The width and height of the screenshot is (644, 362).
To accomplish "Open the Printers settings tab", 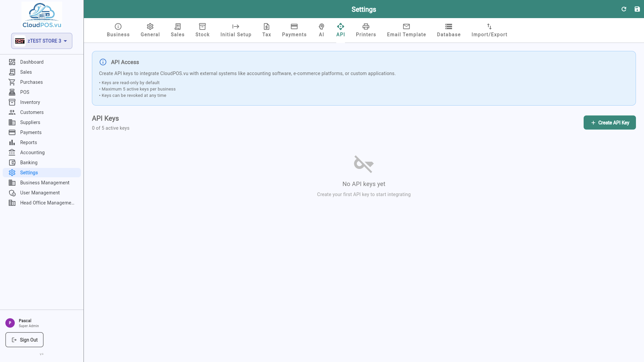I will coord(366,30).
